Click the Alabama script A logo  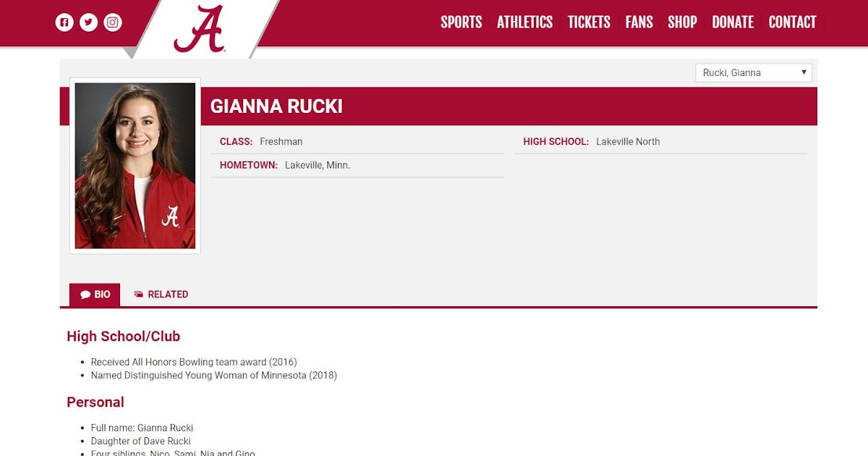pyautogui.click(x=199, y=30)
